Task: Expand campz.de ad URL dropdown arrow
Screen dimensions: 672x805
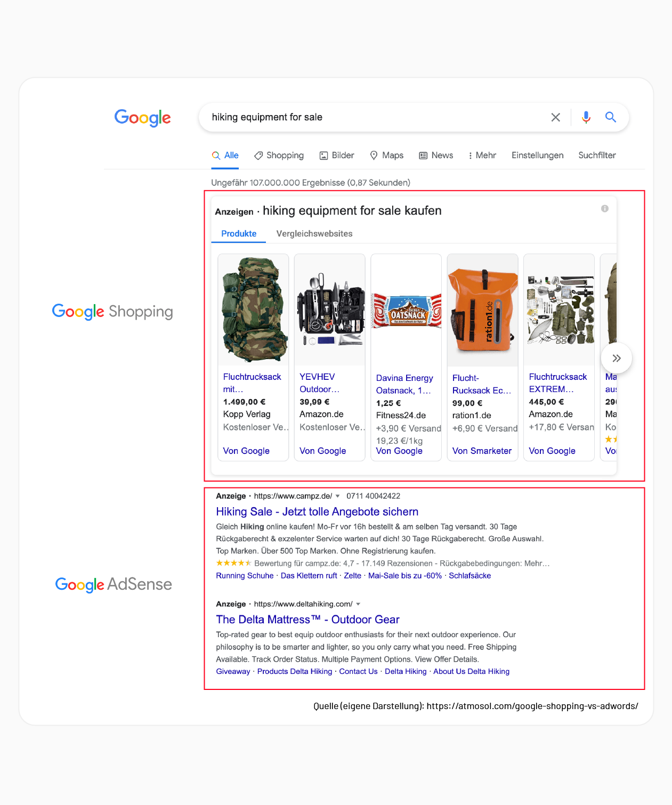Action: point(337,496)
